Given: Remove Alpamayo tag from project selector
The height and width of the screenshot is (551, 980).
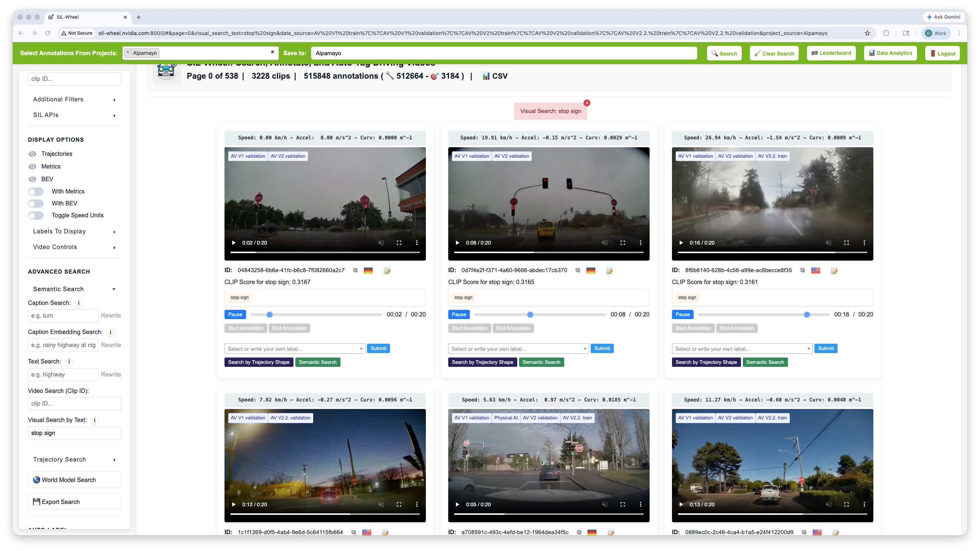Looking at the screenshot, I should 128,52.
